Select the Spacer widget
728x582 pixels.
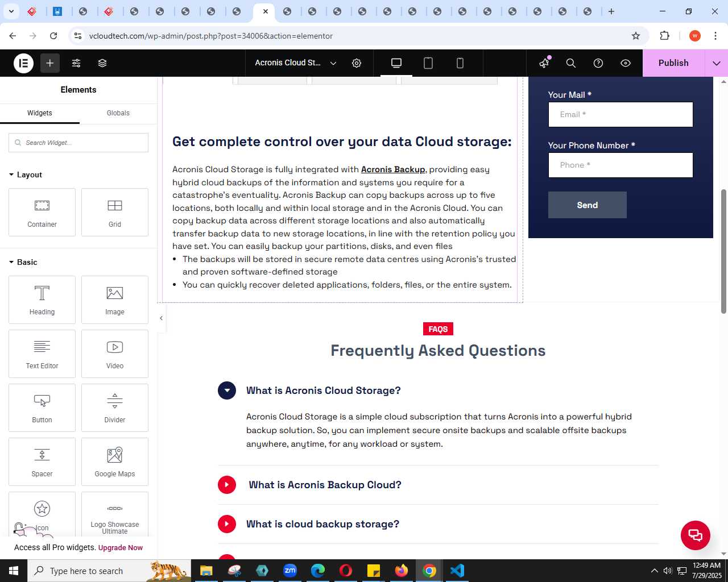pyautogui.click(x=42, y=462)
